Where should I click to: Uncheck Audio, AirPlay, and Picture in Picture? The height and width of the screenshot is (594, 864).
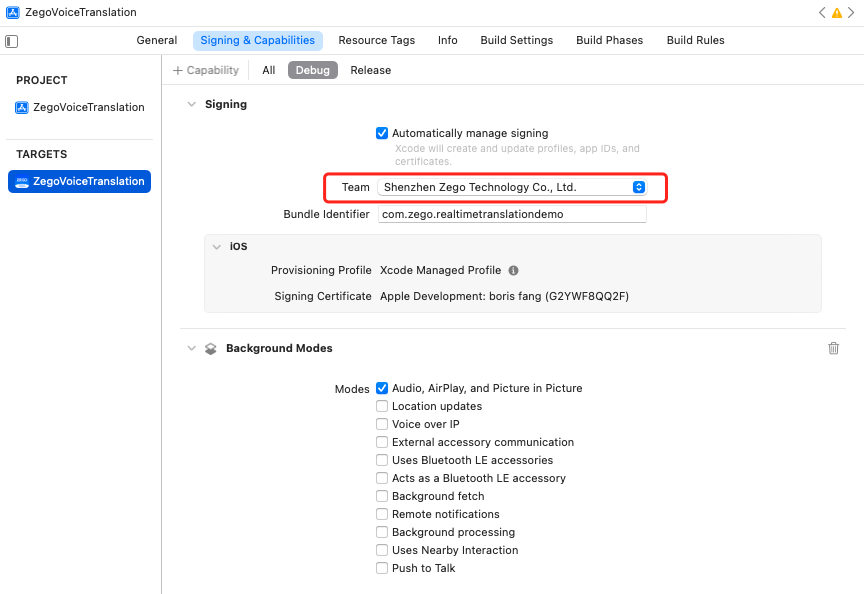tap(382, 388)
